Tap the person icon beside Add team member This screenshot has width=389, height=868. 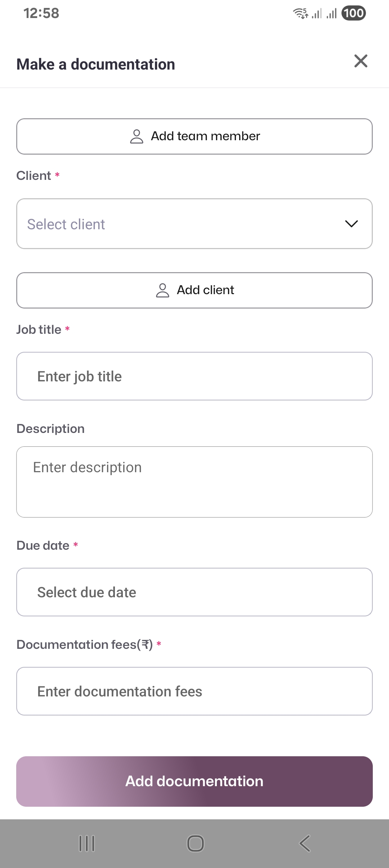[x=137, y=137]
